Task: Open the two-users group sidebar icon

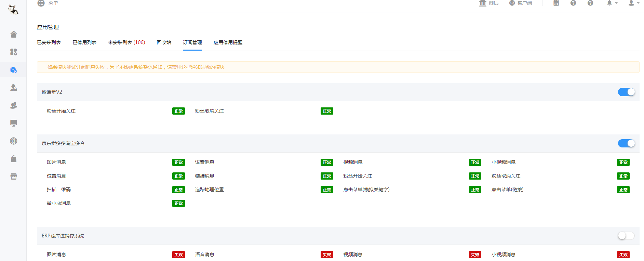Action: [14, 105]
